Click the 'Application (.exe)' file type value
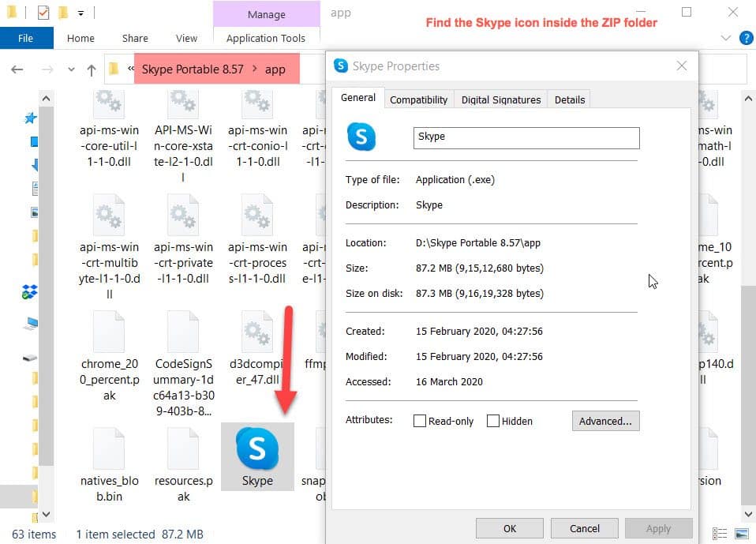756x544 pixels. [x=455, y=180]
